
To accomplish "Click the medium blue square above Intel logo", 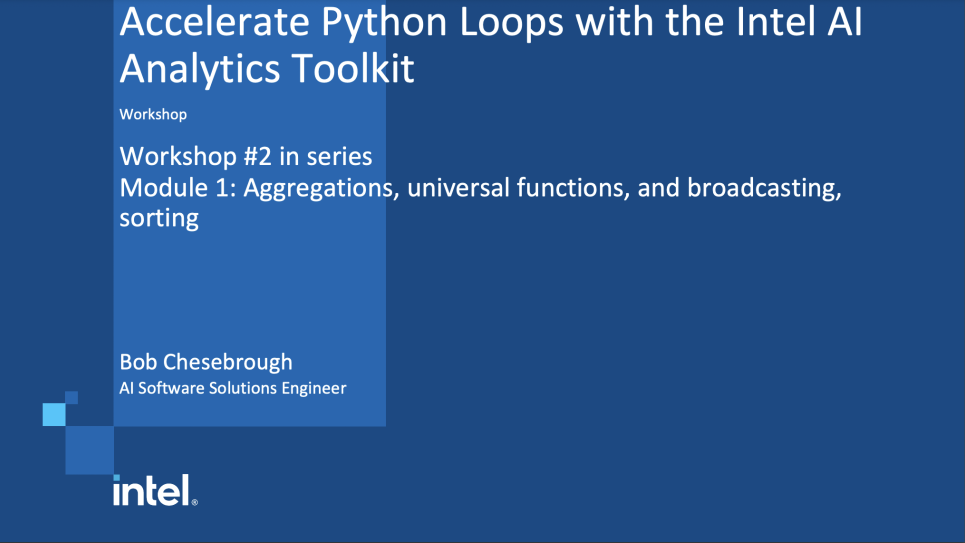I will [x=89, y=450].
